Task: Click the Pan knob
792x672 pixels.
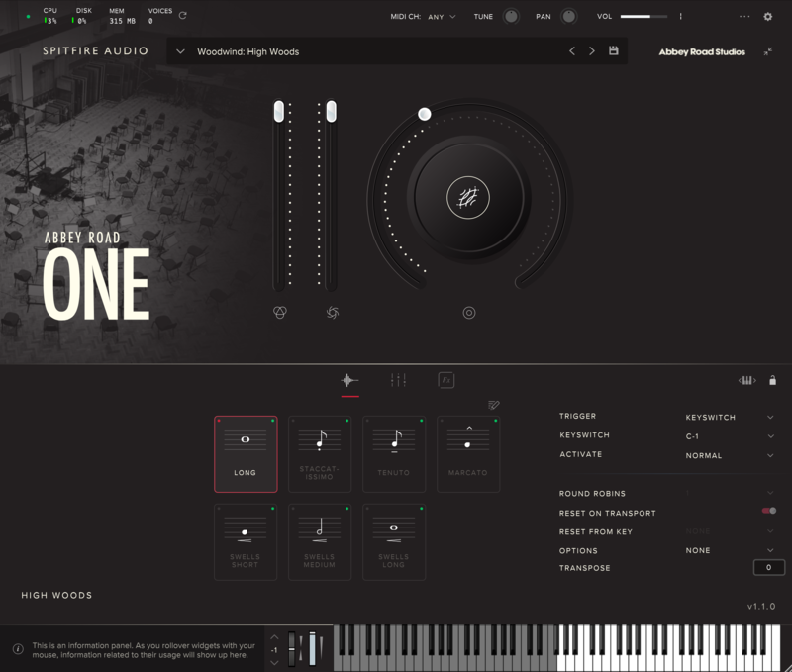Action: [x=568, y=16]
